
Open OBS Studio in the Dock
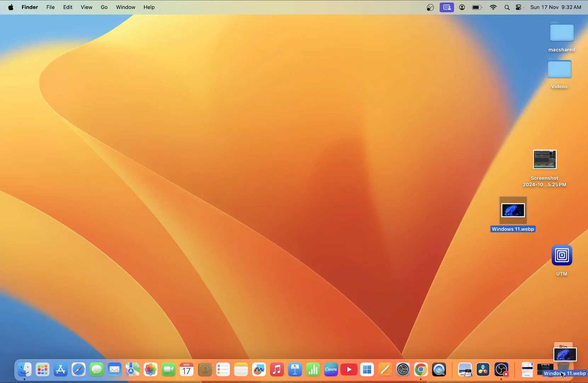tap(501, 370)
